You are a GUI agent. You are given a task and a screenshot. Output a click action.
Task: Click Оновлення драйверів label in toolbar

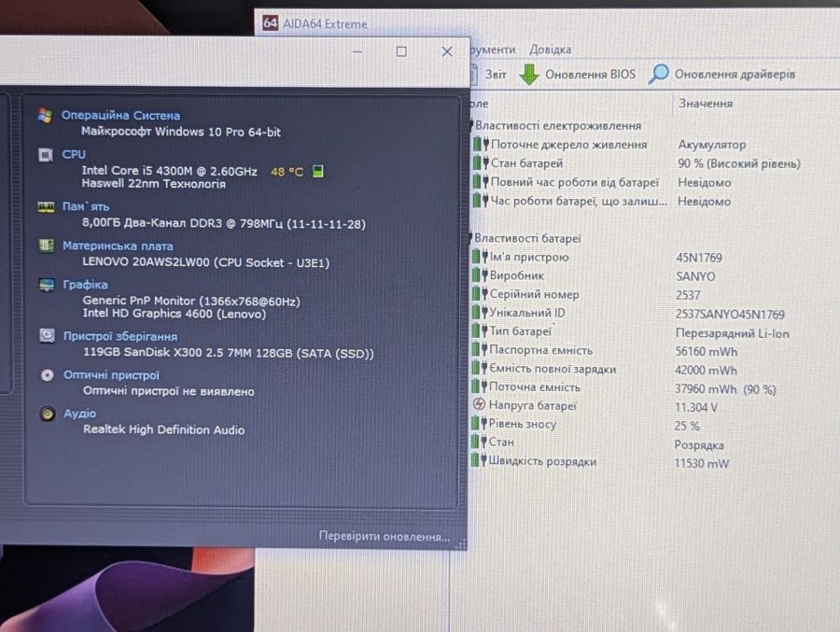tap(735, 75)
